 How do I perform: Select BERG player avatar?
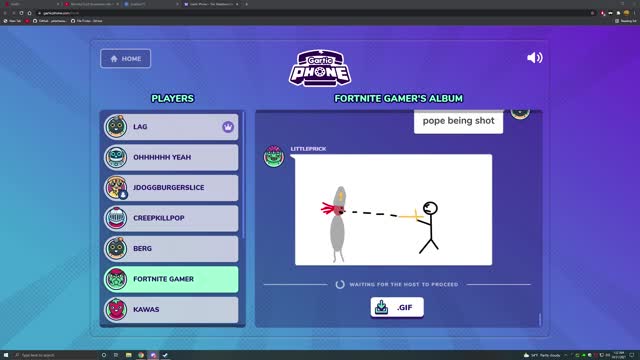point(116,248)
